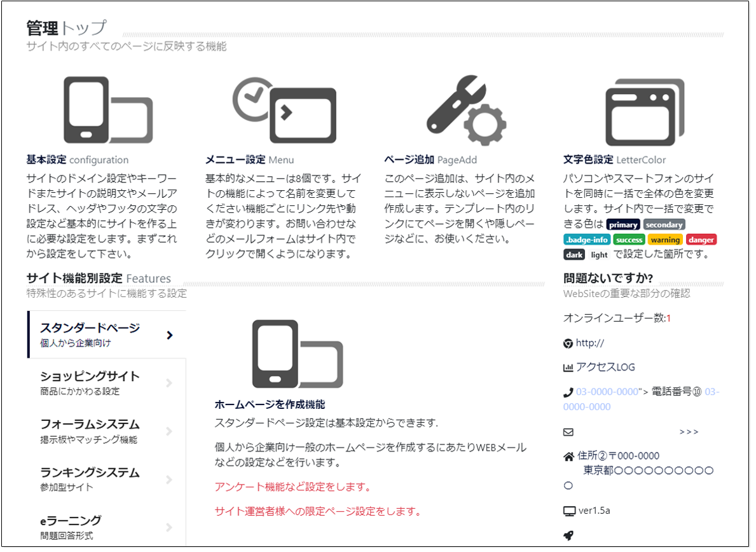Click the envelope mail icon
Image resolution: width=756 pixels, height=552 pixels.
[568, 432]
